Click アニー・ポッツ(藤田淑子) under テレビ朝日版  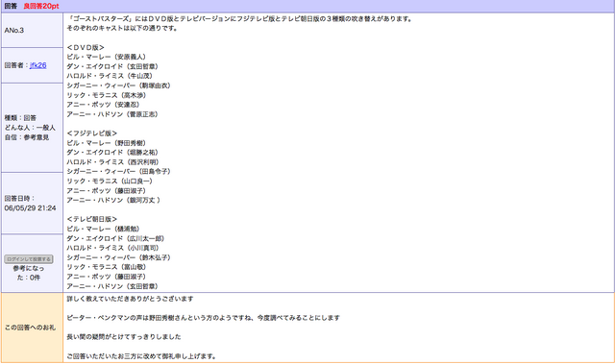[107, 277]
